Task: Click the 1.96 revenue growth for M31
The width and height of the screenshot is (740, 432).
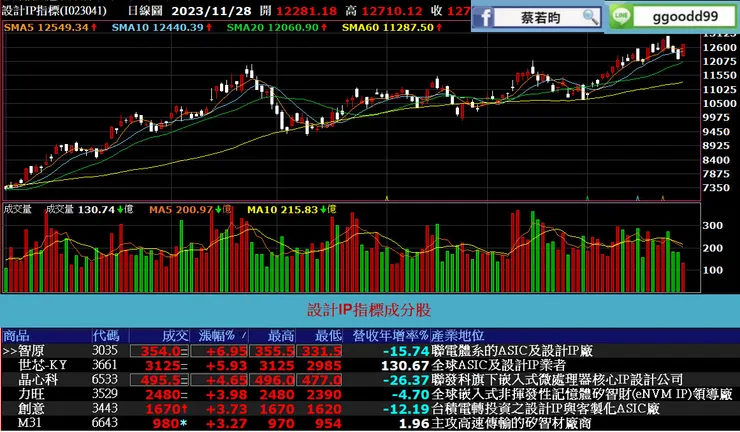Action: [413, 424]
